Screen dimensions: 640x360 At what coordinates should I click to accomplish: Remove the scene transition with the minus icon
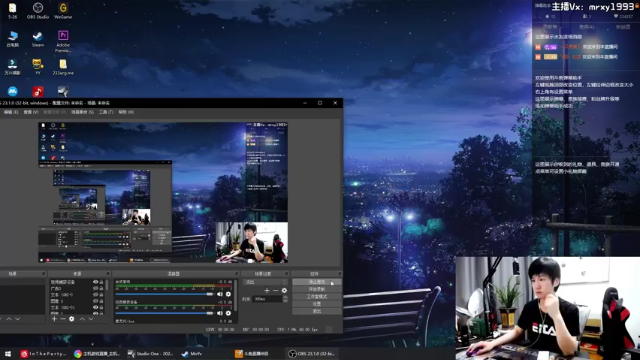point(276,291)
